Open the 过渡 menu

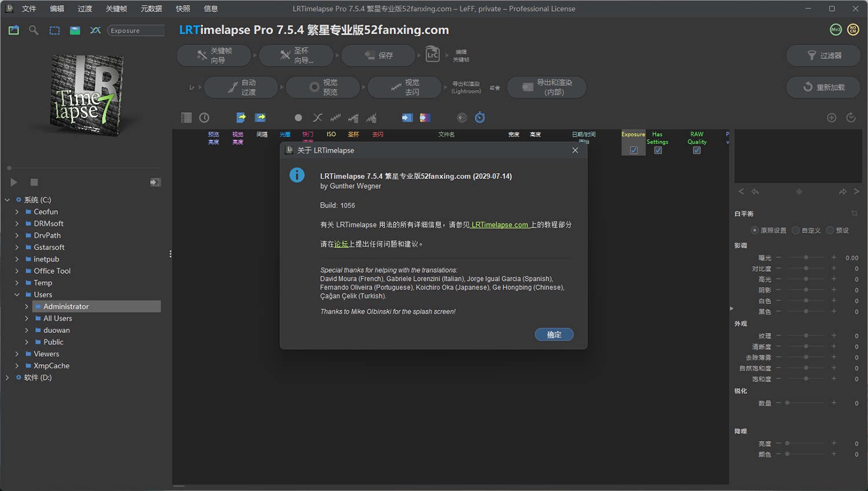tap(85, 9)
